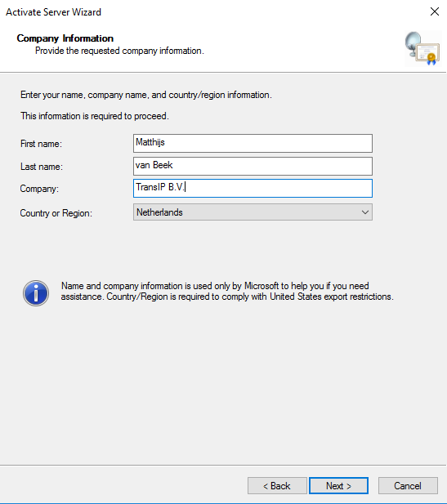This screenshot has width=447, height=504.
Task: Click the "Company:" label
Action: [x=39, y=189]
